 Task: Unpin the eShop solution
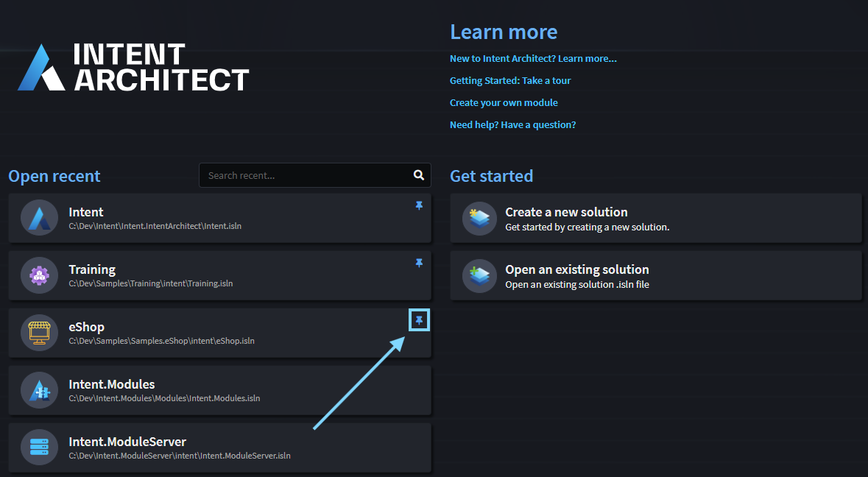pyautogui.click(x=419, y=319)
